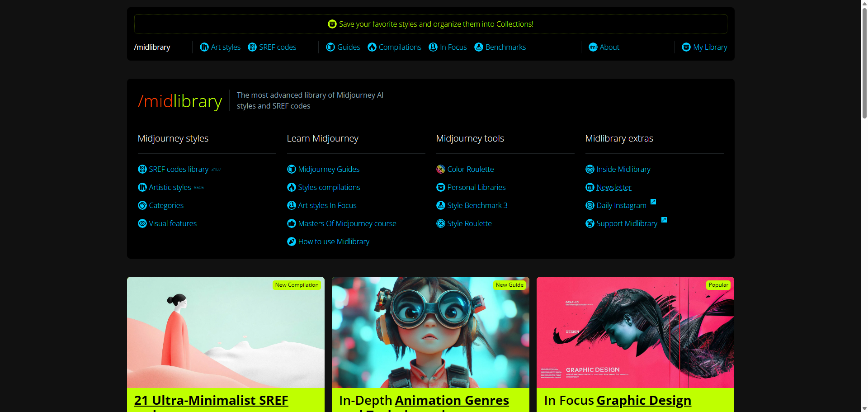The width and height of the screenshot is (868, 412).
Task: Click the large /midlibrary logo
Action: (180, 101)
